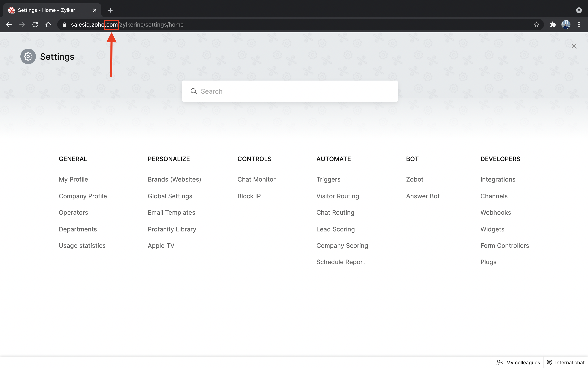The height and width of the screenshot is (368, 588).
Task: Open Plugs settings
Action: pos(488,262)
